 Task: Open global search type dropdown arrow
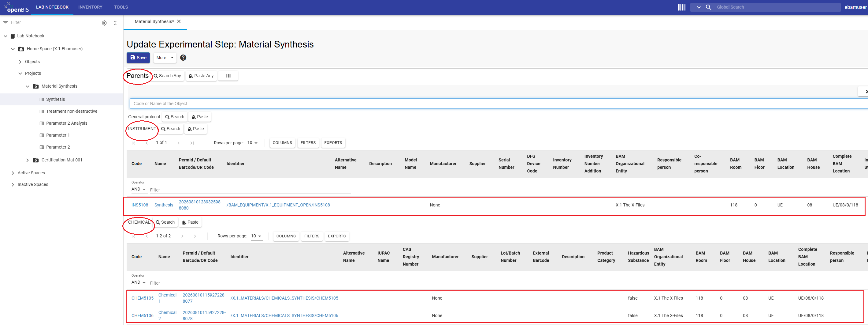pyautogui.click(x=699, y=7)
